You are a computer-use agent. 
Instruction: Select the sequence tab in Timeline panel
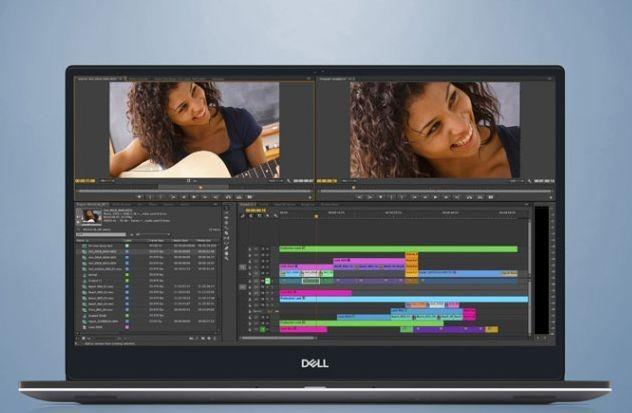coord(248,205)
